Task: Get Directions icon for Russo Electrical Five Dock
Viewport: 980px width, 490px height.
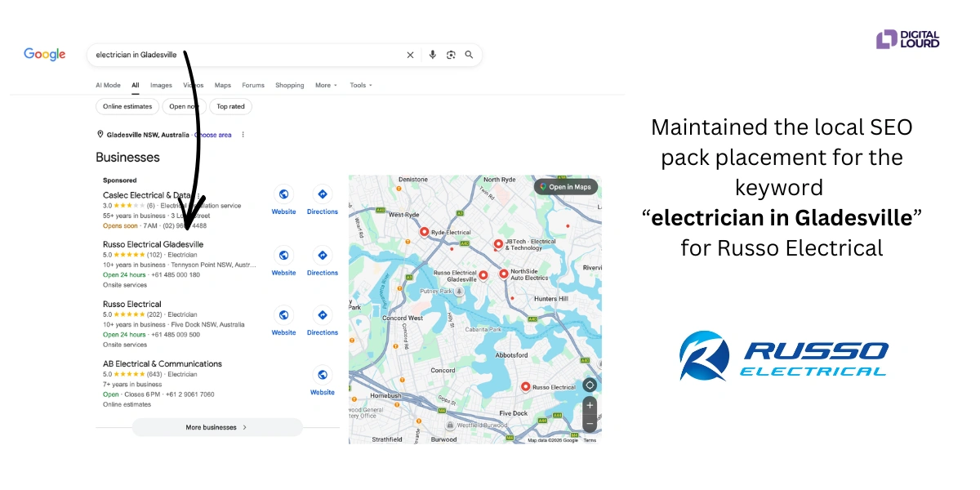Action: (x=323, y=315)
